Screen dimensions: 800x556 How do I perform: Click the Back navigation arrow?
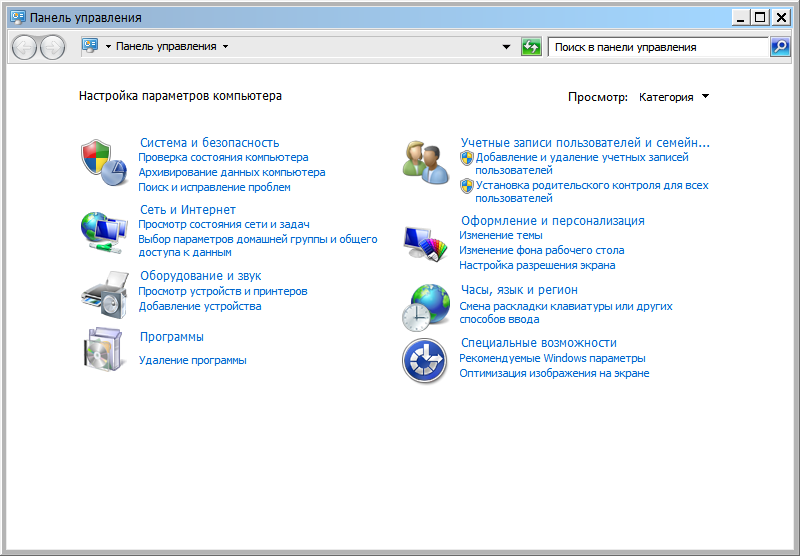pos(24,47)
